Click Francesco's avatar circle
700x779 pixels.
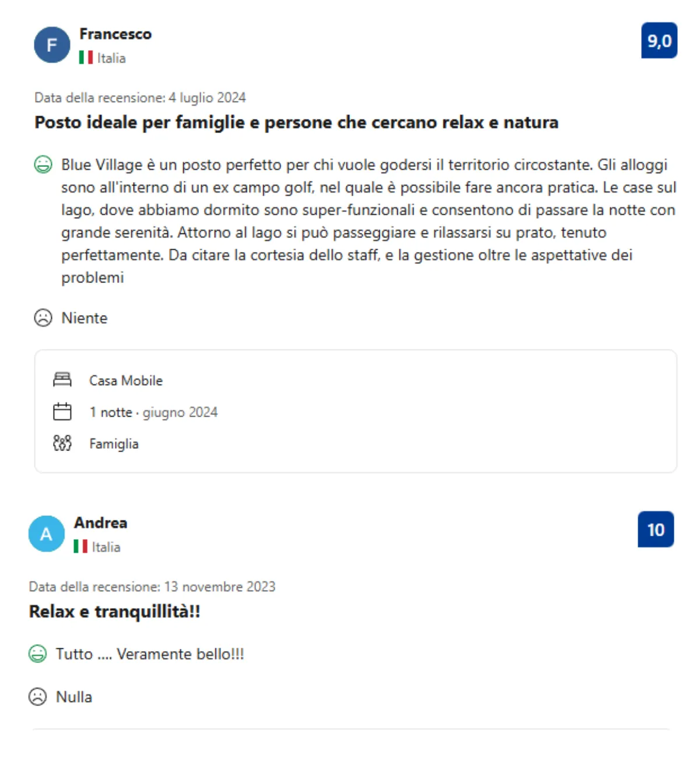[x=52, y=45]
